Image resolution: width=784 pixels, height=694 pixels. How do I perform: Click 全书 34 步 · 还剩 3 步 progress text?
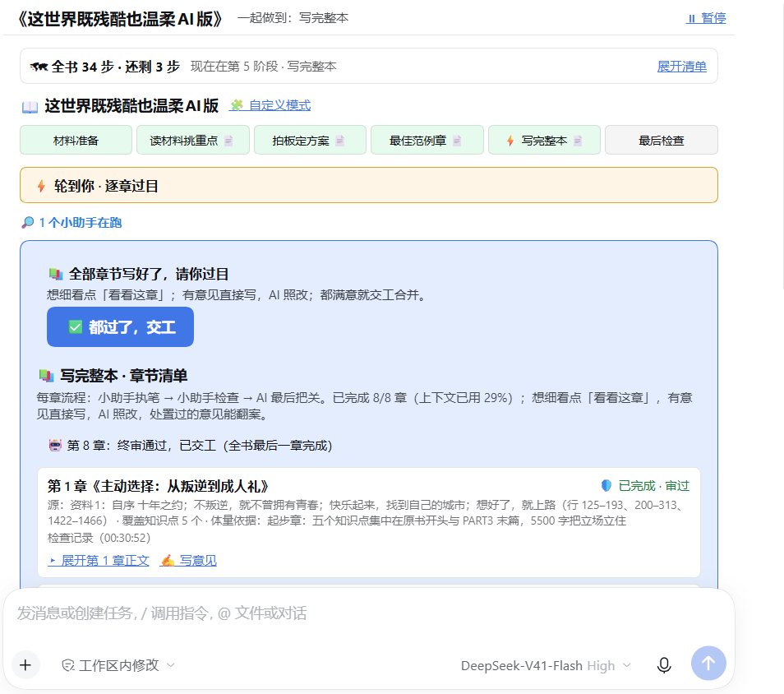[116, 67]
